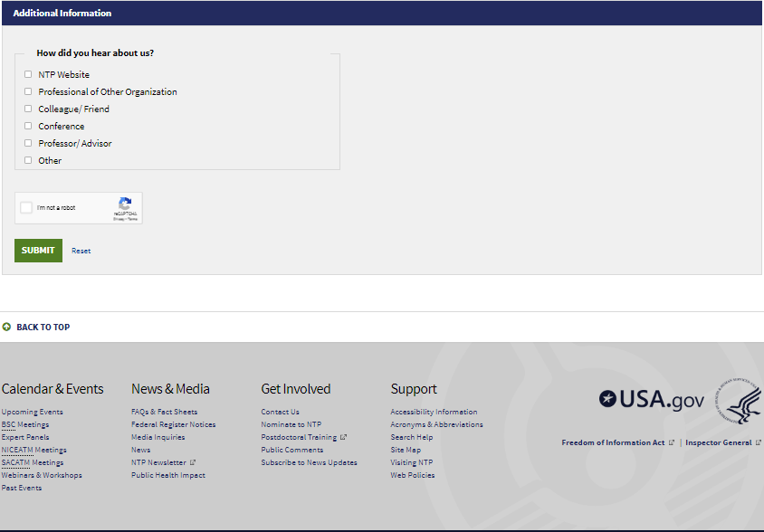Check the Professor/ Advisor option
The image size is (764, 532).
28,143
